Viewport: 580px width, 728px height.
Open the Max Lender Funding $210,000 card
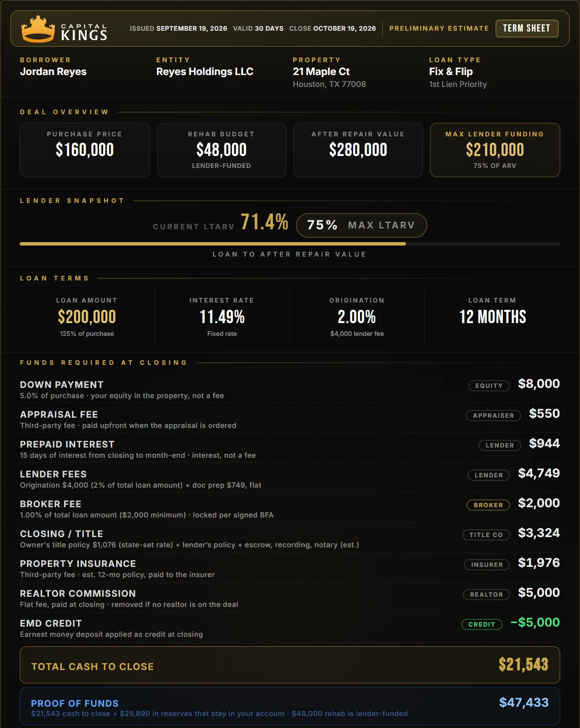(x=495, y=150)
